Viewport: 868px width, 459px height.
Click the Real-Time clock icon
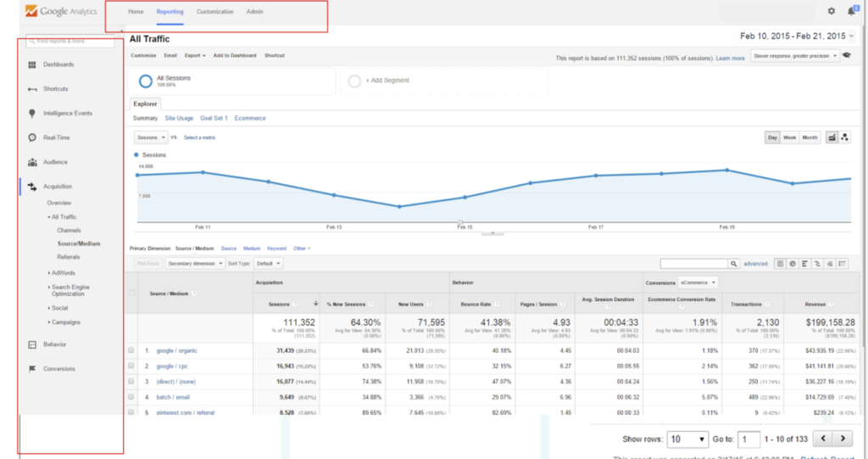[x=31, y=137]
